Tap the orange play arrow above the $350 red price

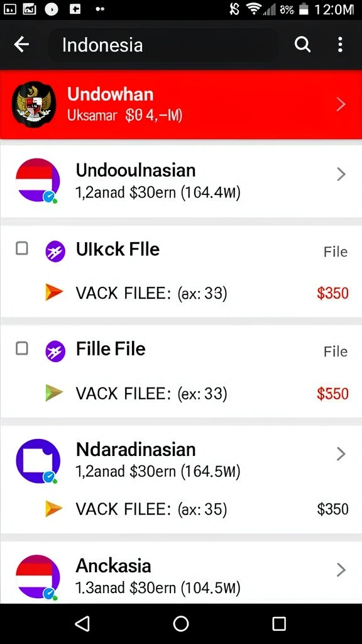(54, 293)
